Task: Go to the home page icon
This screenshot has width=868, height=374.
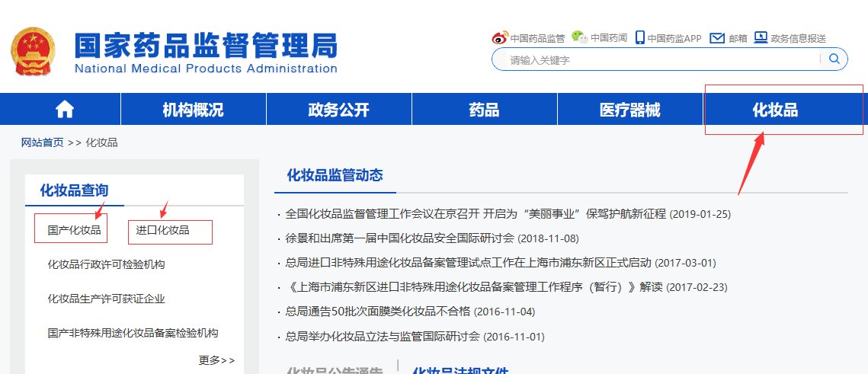Action: tap(65, 110)
